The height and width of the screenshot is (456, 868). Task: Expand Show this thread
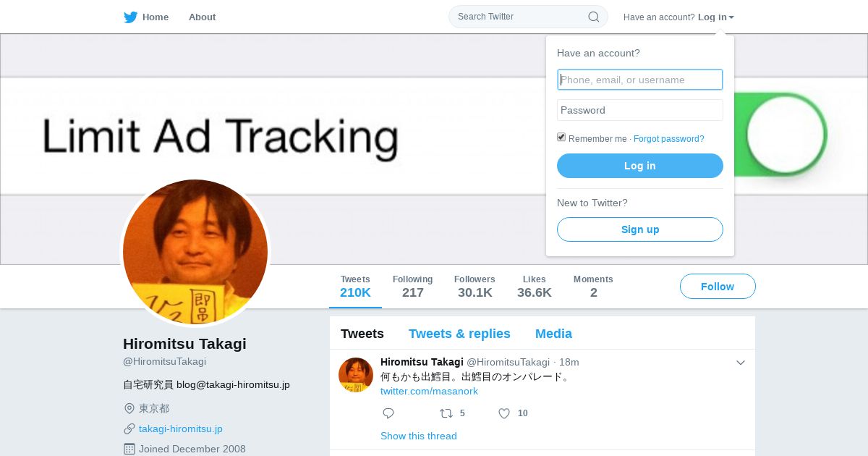point(419,436)
